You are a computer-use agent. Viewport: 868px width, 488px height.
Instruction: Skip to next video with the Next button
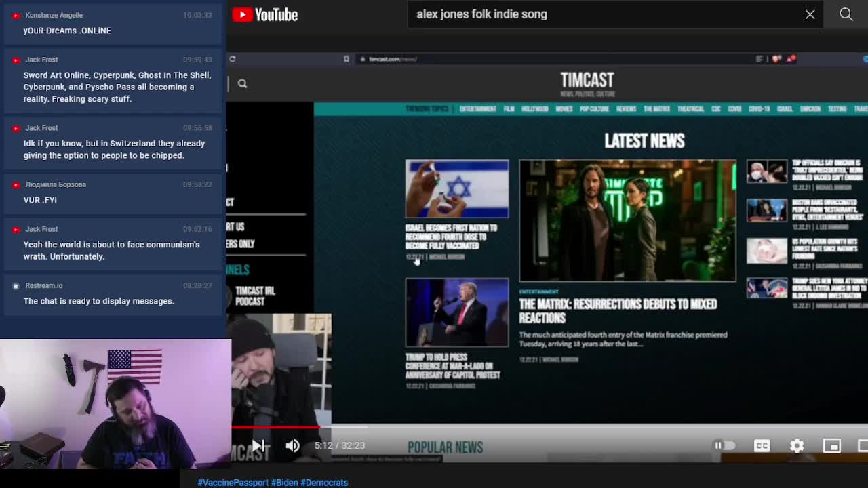tap(258, 445)
